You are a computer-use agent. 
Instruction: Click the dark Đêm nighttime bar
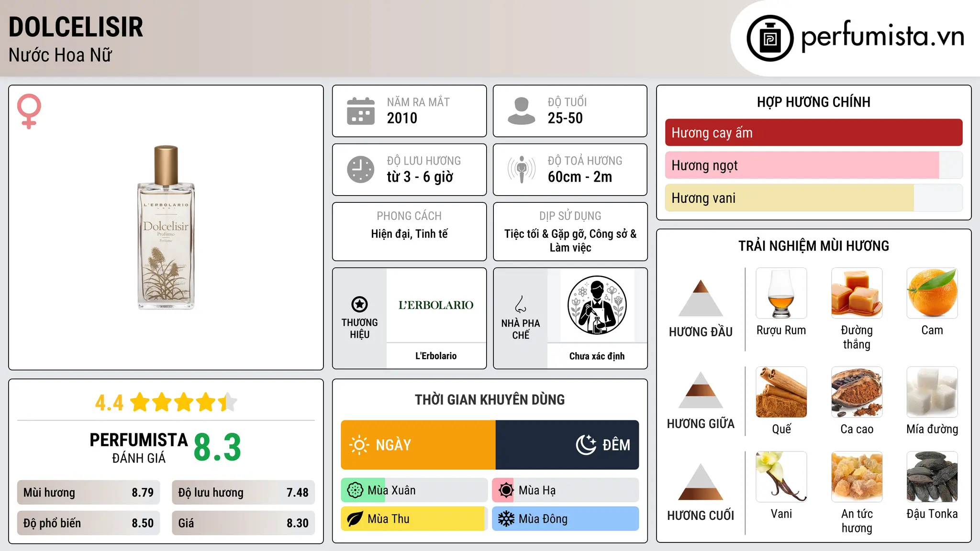point(567,445)
